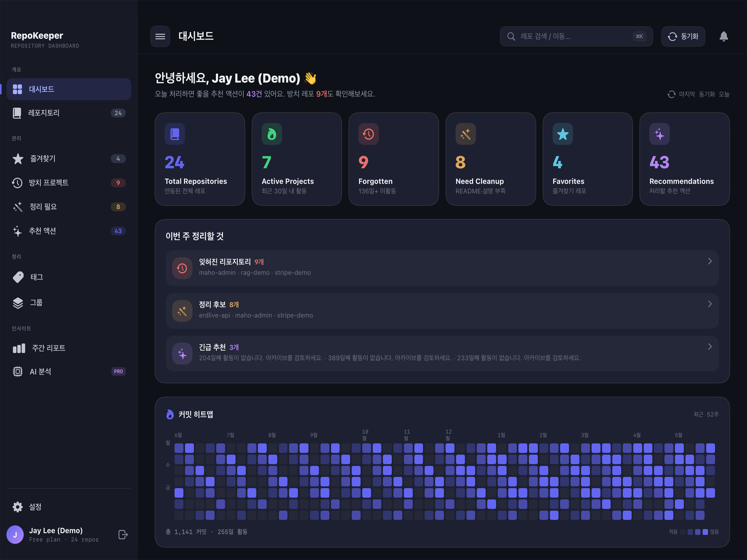Click the Recommendations sparkle icon
Screen dimensions: 747x560
660,134
